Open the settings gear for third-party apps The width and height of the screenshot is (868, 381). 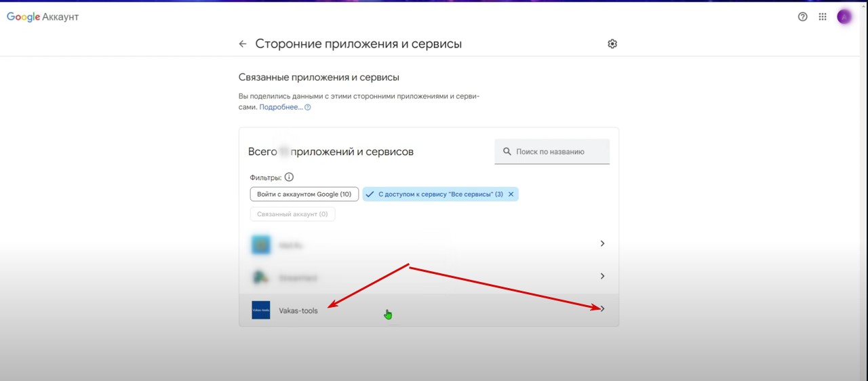click(612, 44)
